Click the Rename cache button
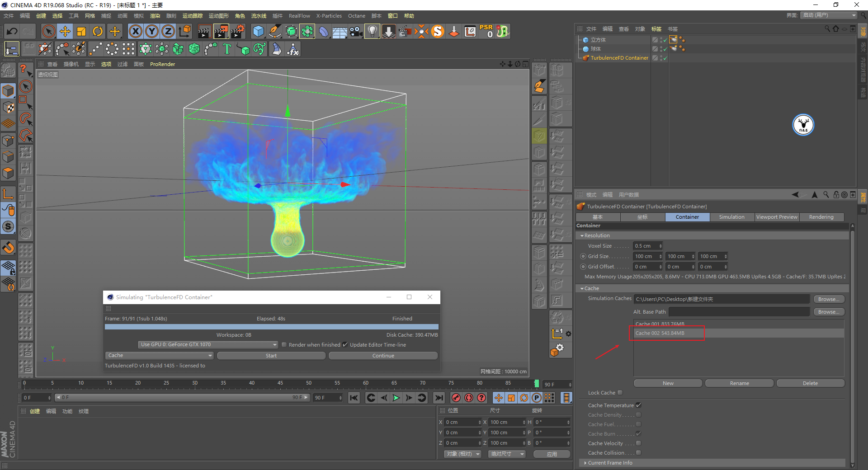 click(740, 384)
